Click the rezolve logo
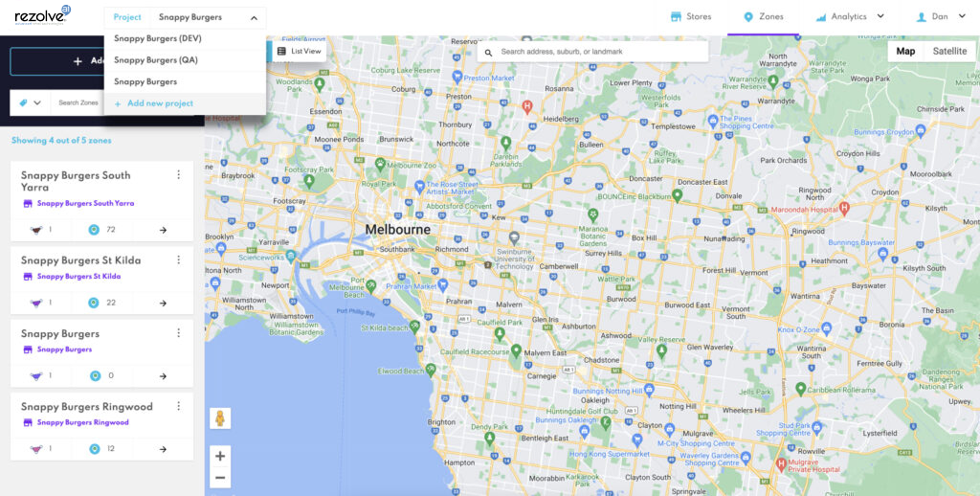980x496 pixels. (x=42, y=15)
